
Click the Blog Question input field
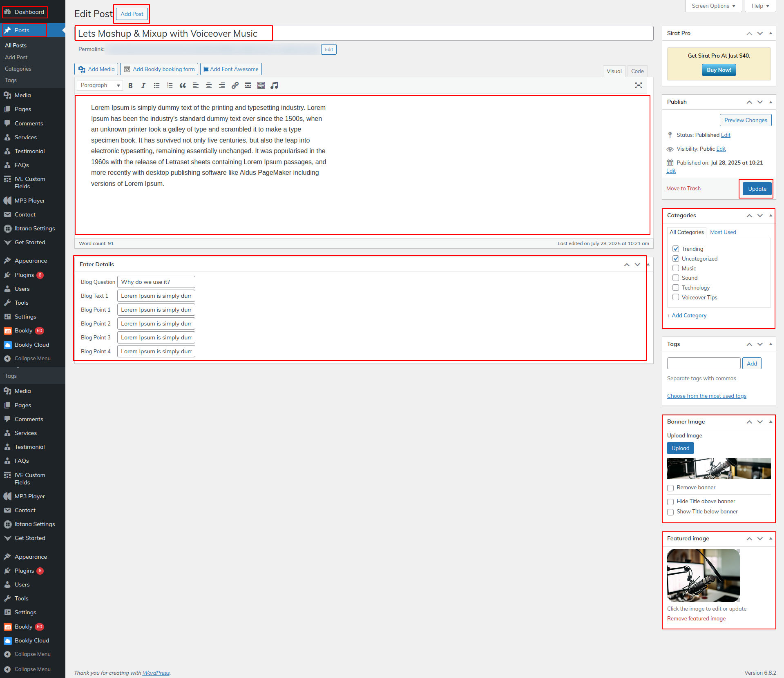156,282
